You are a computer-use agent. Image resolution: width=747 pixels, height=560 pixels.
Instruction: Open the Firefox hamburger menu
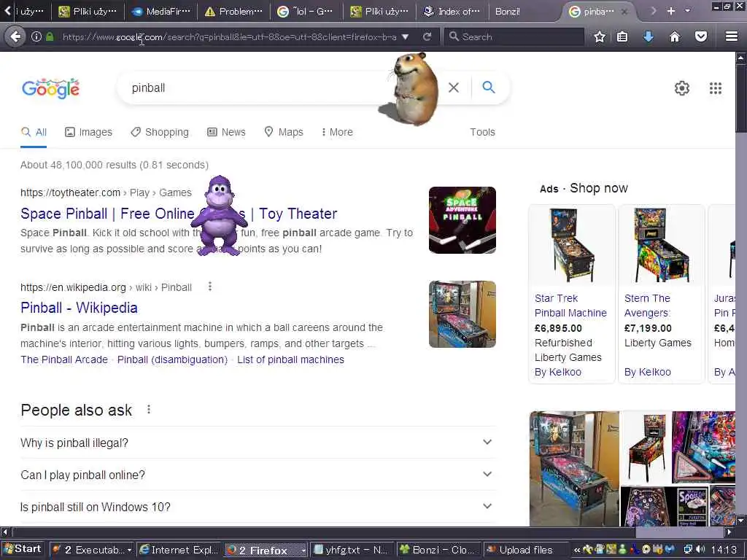click(x=732, y=36)
